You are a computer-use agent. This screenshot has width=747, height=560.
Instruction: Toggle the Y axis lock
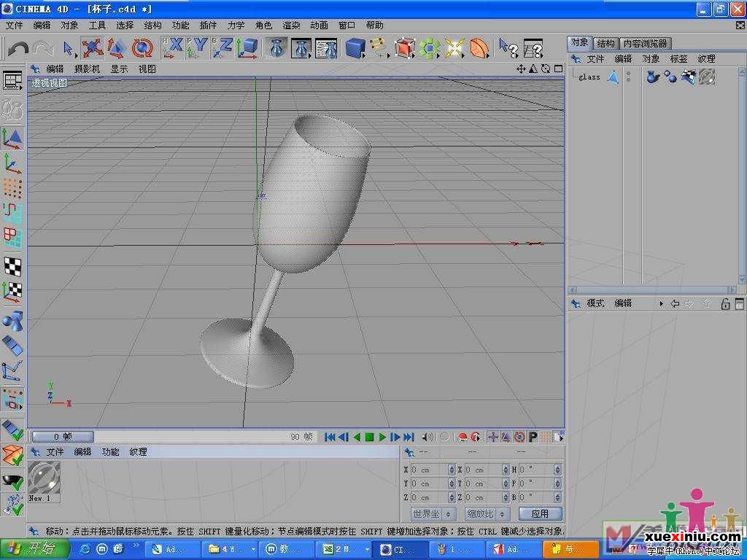click(197, 48)
